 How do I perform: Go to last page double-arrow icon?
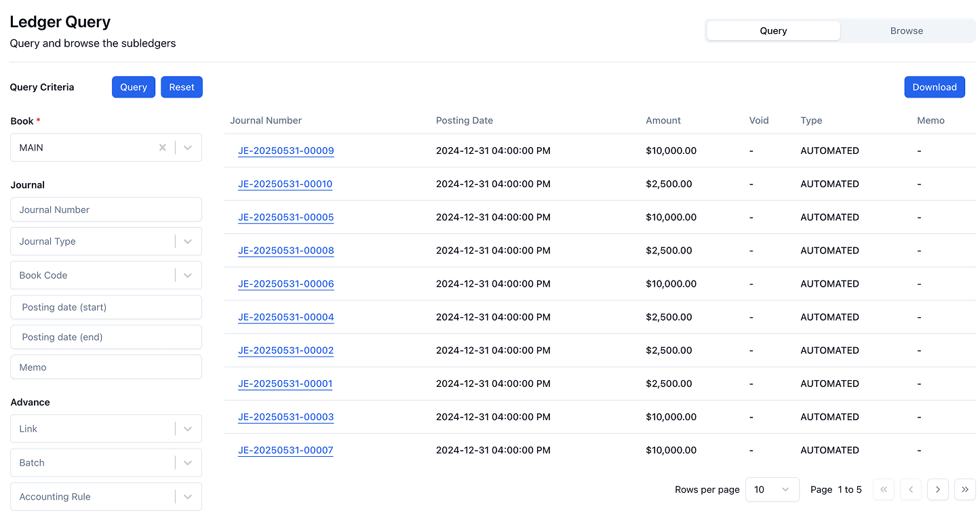965,489
